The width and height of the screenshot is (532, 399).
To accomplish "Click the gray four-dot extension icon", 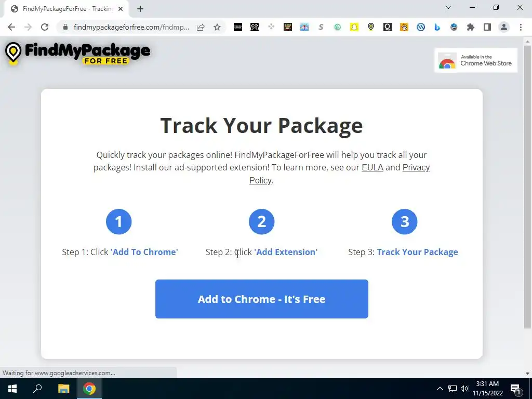I will pos(271,27).
